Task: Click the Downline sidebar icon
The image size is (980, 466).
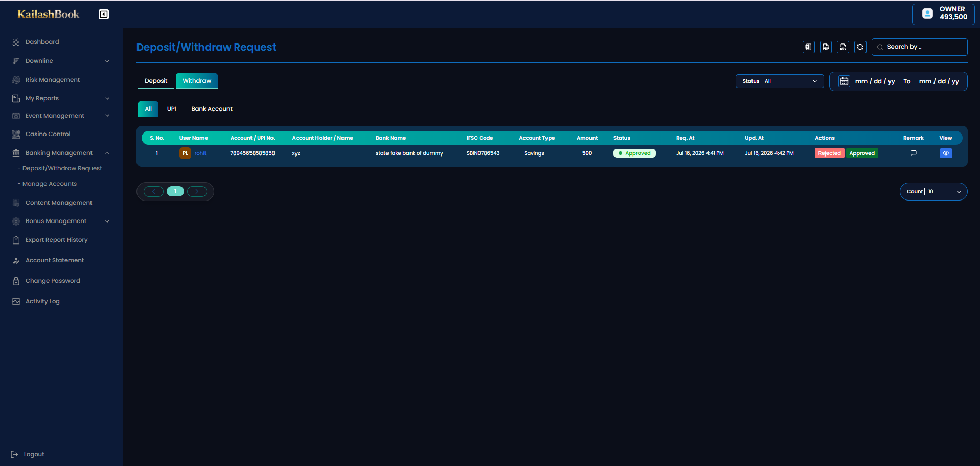Action: [16, 61]
